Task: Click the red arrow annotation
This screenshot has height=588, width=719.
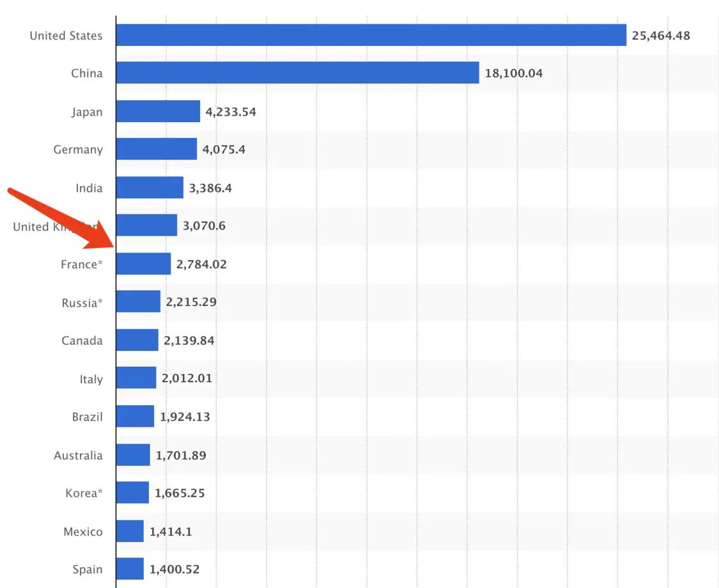Action: pos(64,217)
